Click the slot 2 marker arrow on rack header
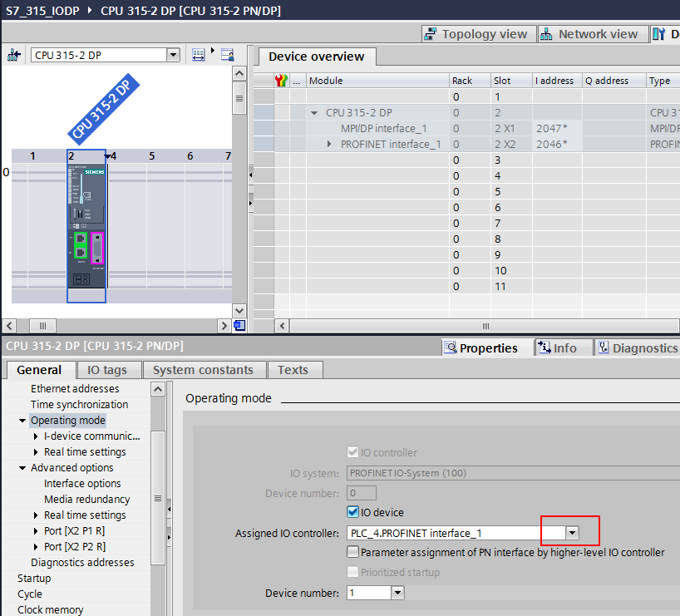 [107, 156]
